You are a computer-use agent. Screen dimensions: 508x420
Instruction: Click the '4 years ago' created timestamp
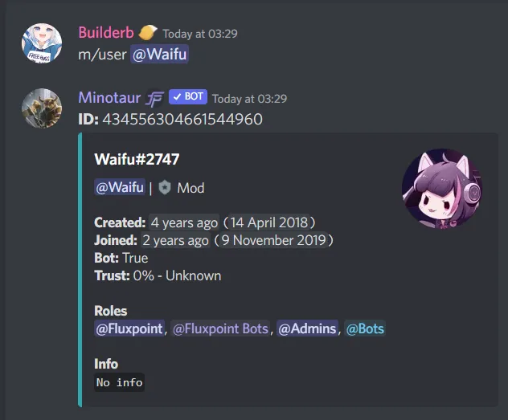(184, 222)
